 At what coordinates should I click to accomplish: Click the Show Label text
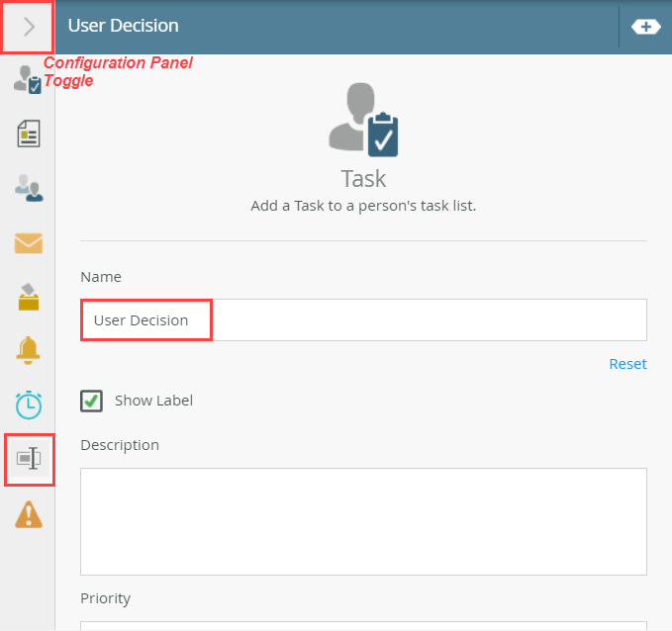click(153, 401)
